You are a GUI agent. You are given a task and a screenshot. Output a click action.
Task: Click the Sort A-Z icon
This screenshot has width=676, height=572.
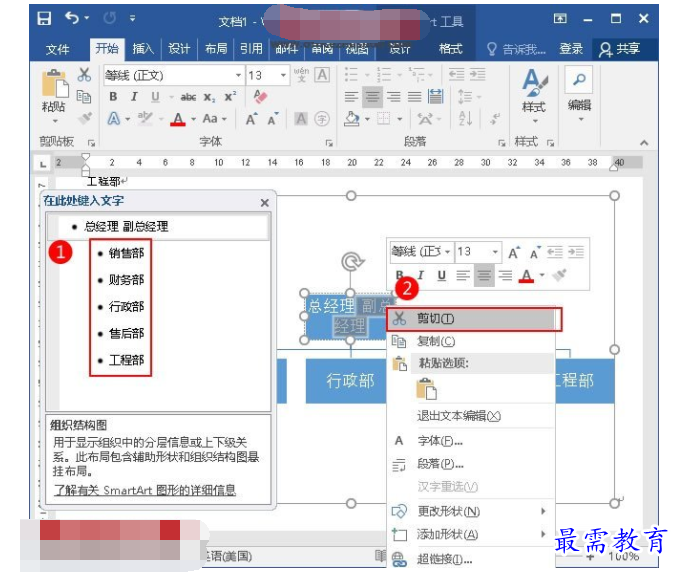pyautogui.click(x=466, y=119)
